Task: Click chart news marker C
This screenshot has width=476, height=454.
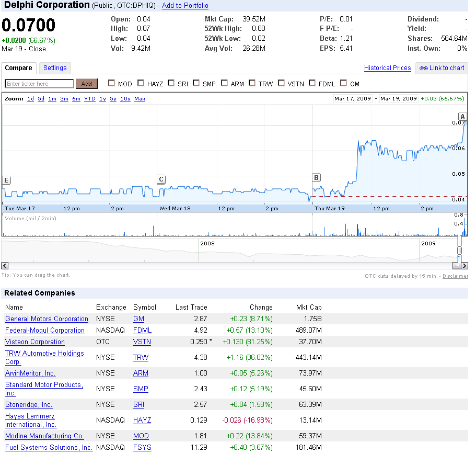Action: tap(161, 179)
